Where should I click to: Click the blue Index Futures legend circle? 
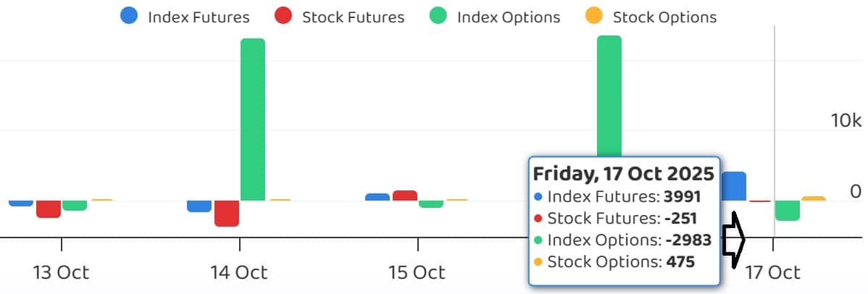click(130, 17)
